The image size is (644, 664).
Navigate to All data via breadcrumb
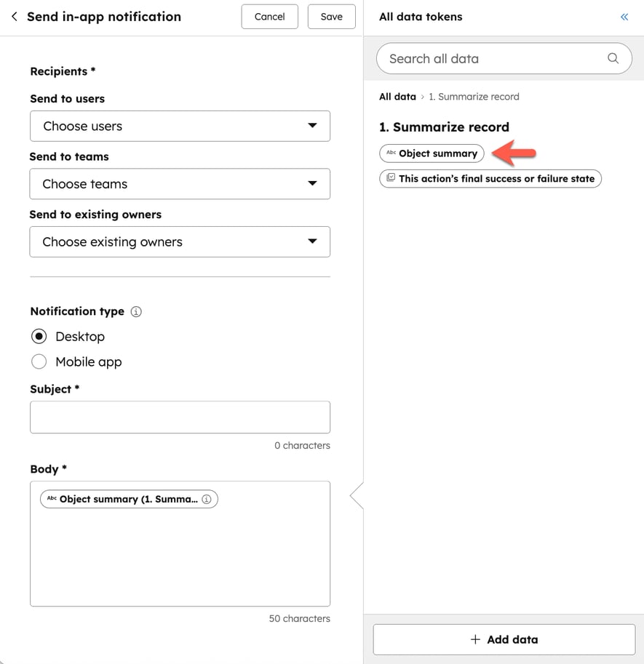click(397, 96)
